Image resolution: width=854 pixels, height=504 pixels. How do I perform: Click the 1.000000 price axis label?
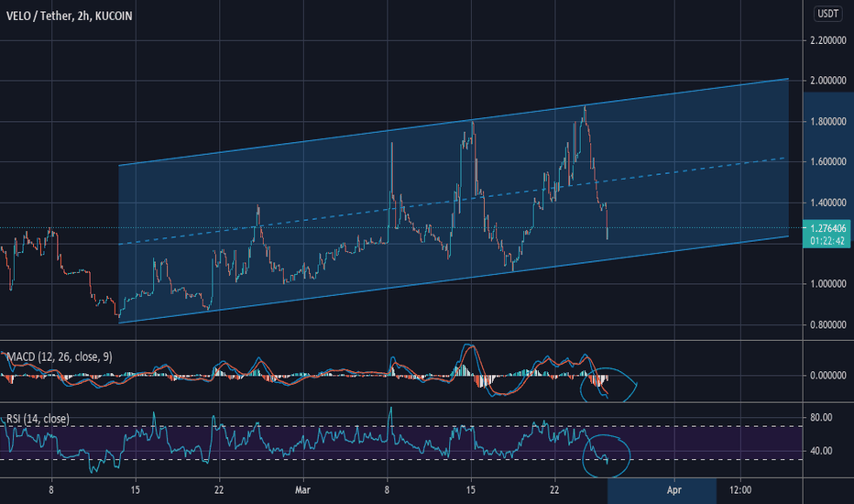coord(827,284)
